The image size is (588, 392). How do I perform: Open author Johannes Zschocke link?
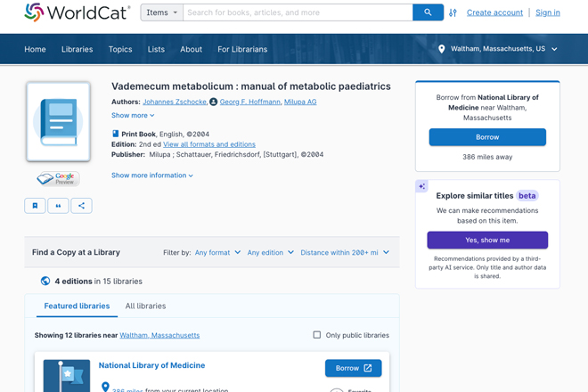pos(175,102)
